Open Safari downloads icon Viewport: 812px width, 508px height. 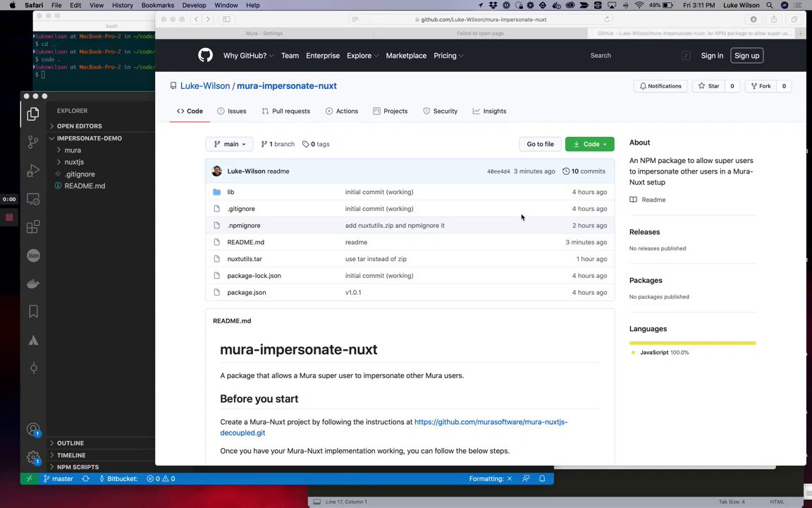753,19
